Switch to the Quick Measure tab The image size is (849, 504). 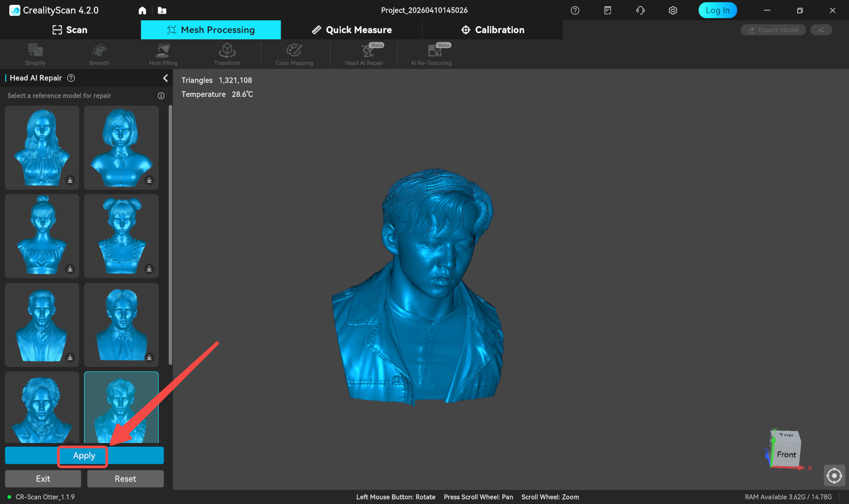[352, 30]
